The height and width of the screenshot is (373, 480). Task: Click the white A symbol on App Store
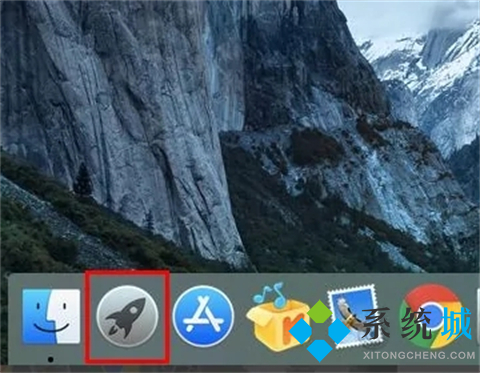(203, 315)
